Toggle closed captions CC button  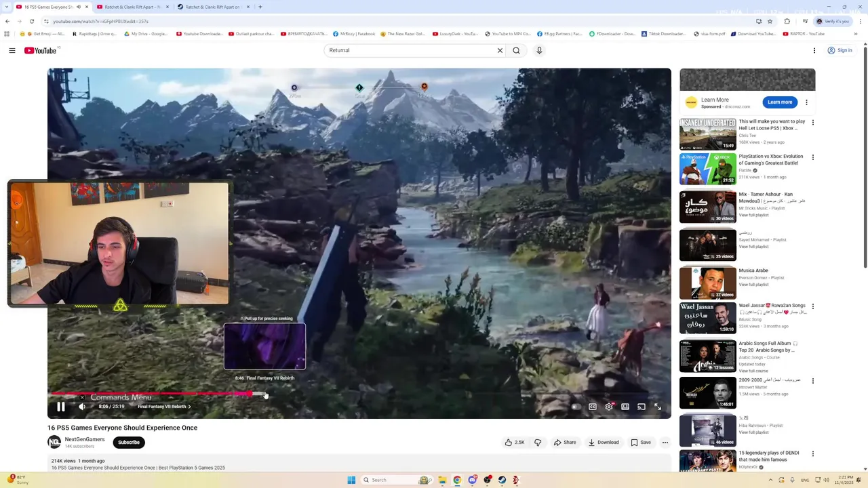point(593,407)
